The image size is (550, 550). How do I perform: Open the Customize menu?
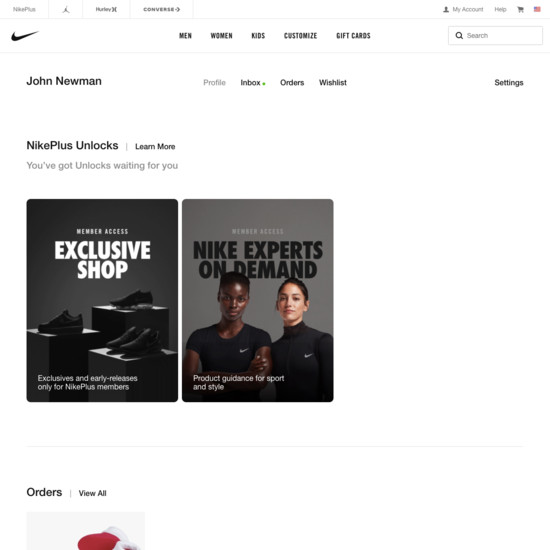pyautogui.click(x=301, y=36)
